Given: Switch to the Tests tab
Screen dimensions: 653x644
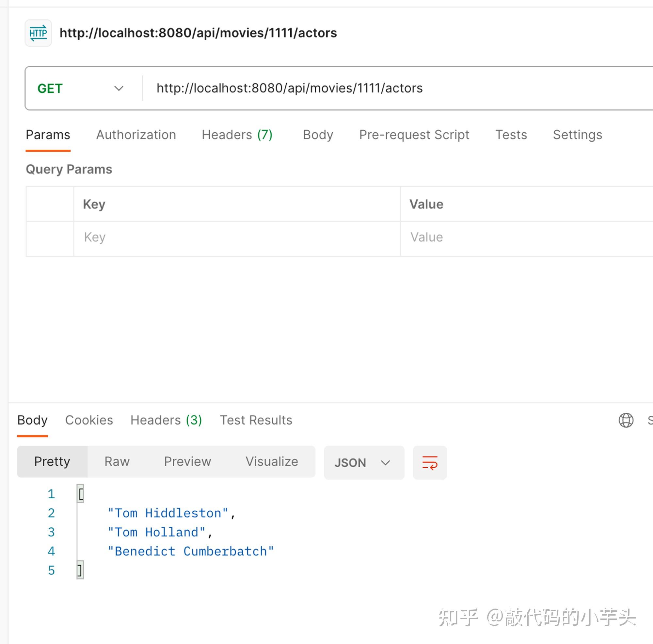Looking at the screenshot, I should click(x=511, y=135).
